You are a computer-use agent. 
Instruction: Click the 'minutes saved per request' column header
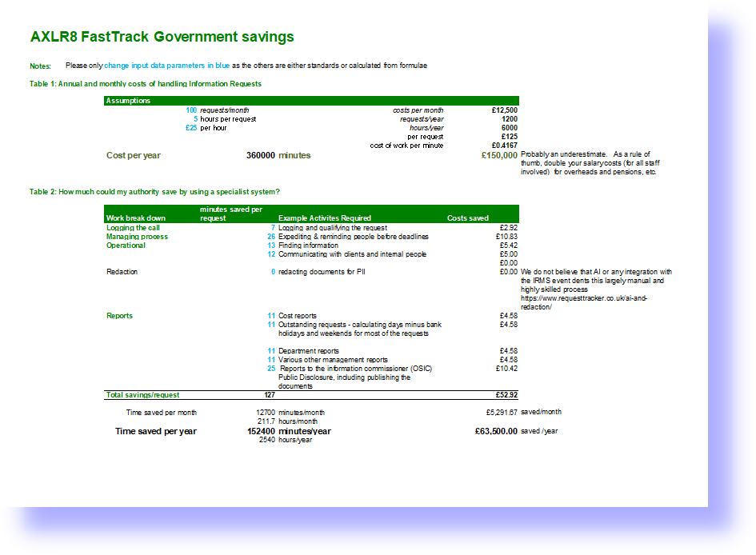(231, 214)
